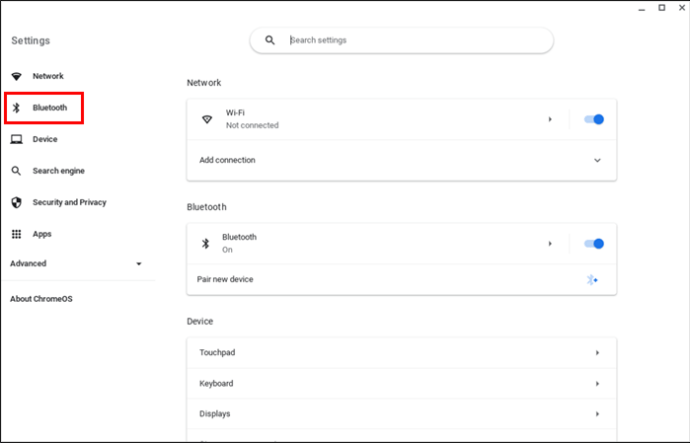Click the Network Wi-Fi icon in sidebar
The image size is (690, 443).
point(16,77)
